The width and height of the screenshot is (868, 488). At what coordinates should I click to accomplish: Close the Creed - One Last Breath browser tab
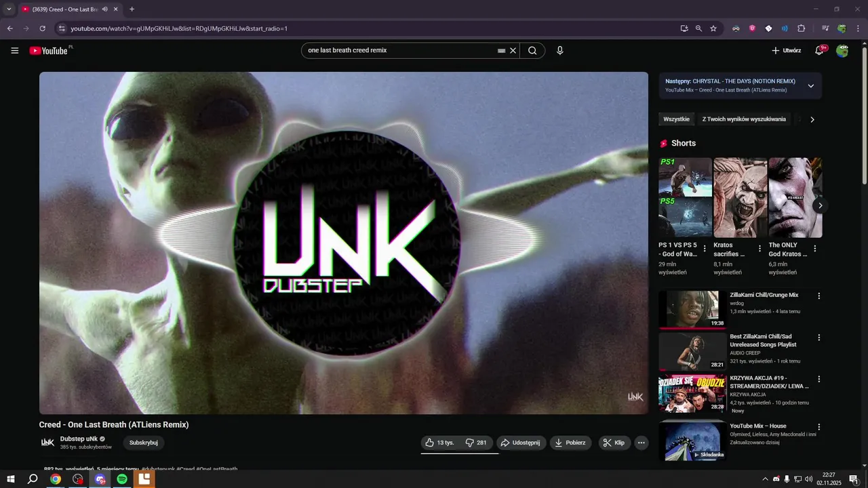(116, 9)
